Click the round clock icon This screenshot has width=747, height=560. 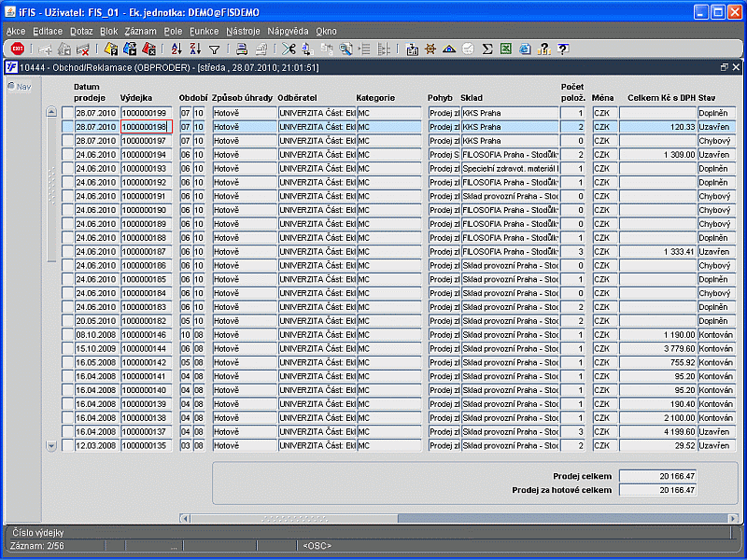[469, 49]
